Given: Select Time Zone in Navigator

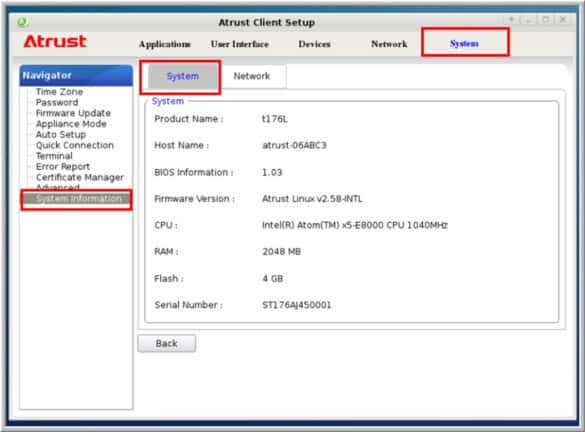Looking at the screenshot, I should [x=59, y=92].
